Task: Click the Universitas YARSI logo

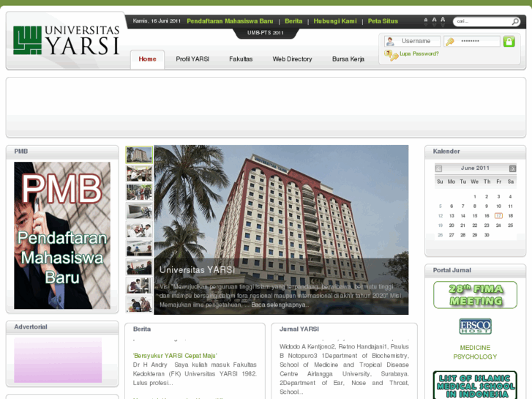Action: 66,40
